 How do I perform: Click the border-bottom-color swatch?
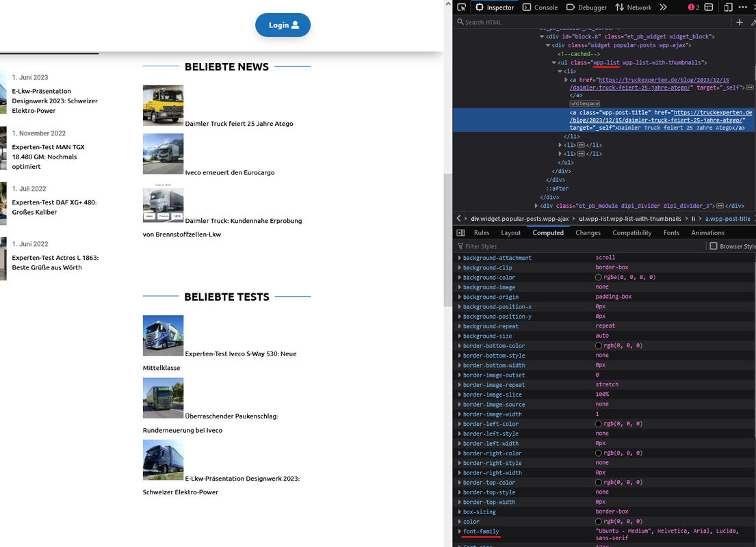pyautogui.click(x=599, y=345)
